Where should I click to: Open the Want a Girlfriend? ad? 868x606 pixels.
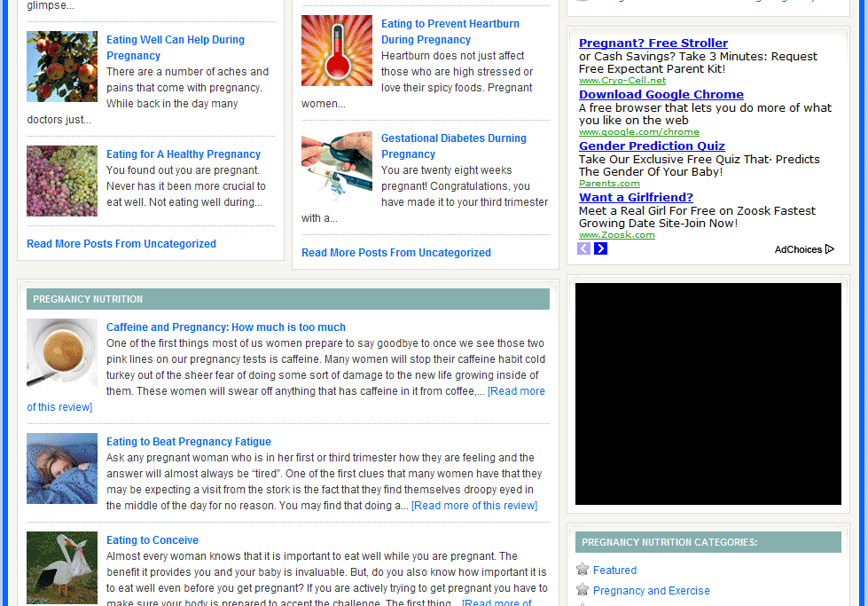tap(636, 197)
